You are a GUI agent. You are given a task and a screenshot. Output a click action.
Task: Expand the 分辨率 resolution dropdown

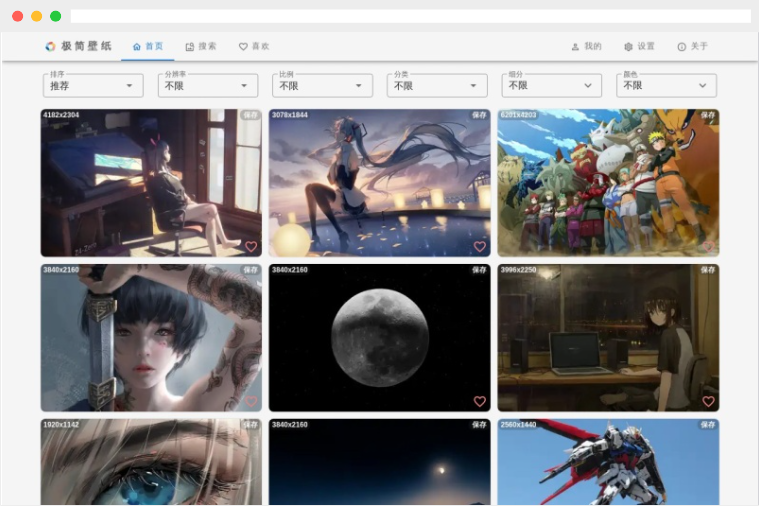[x=208, y=86]
